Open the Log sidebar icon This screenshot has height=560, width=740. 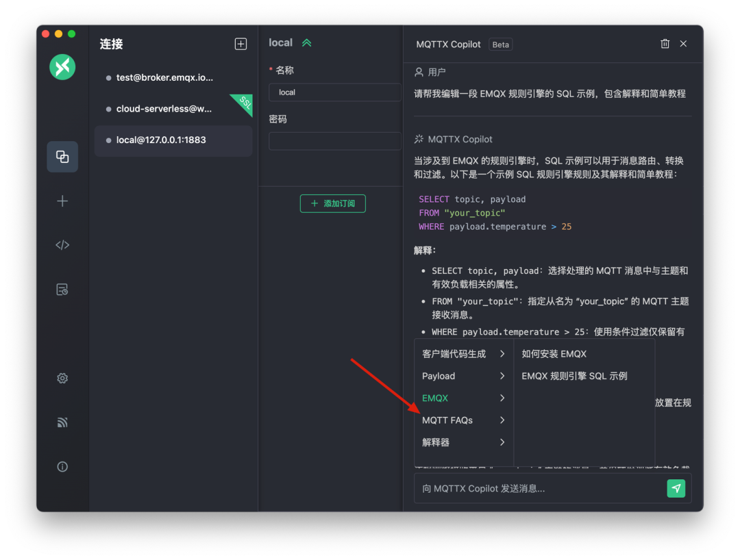click(x=62, y=290)
